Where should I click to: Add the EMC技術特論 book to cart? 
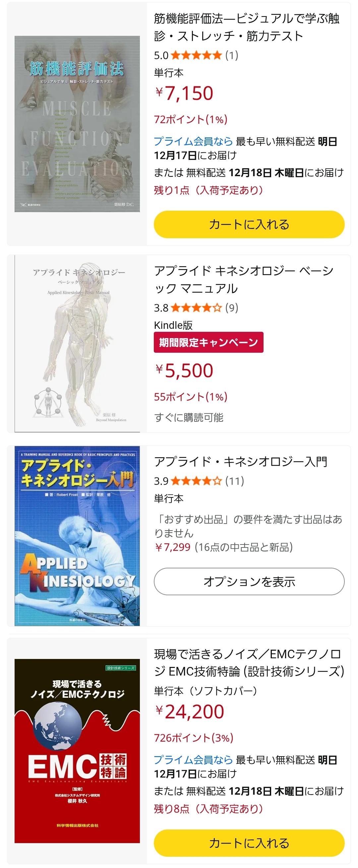(249, 843)
